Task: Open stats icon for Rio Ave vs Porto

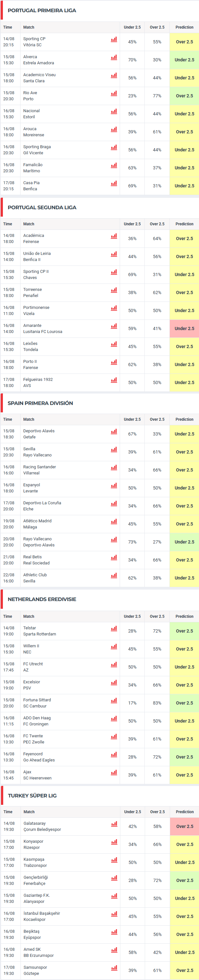Action: [114, 93]
